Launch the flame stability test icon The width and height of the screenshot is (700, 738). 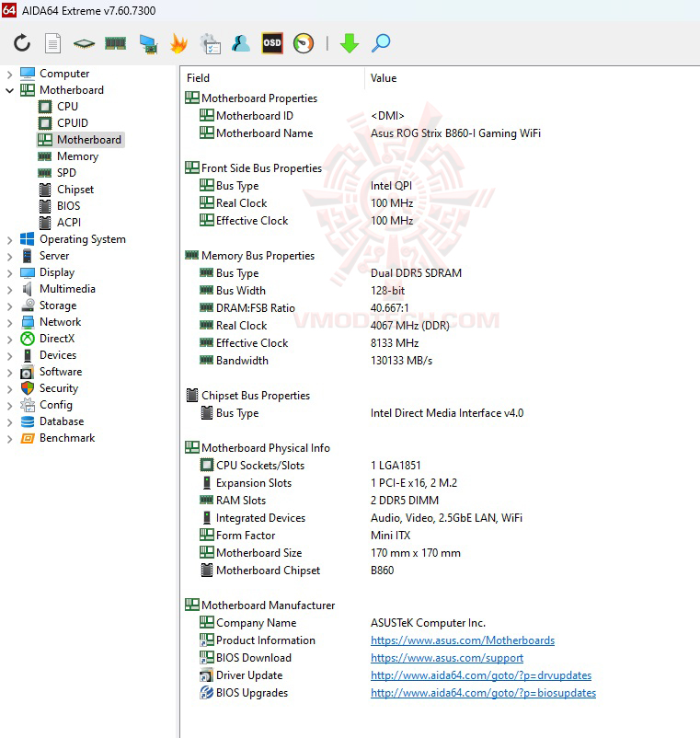click(x=178, y=43)
